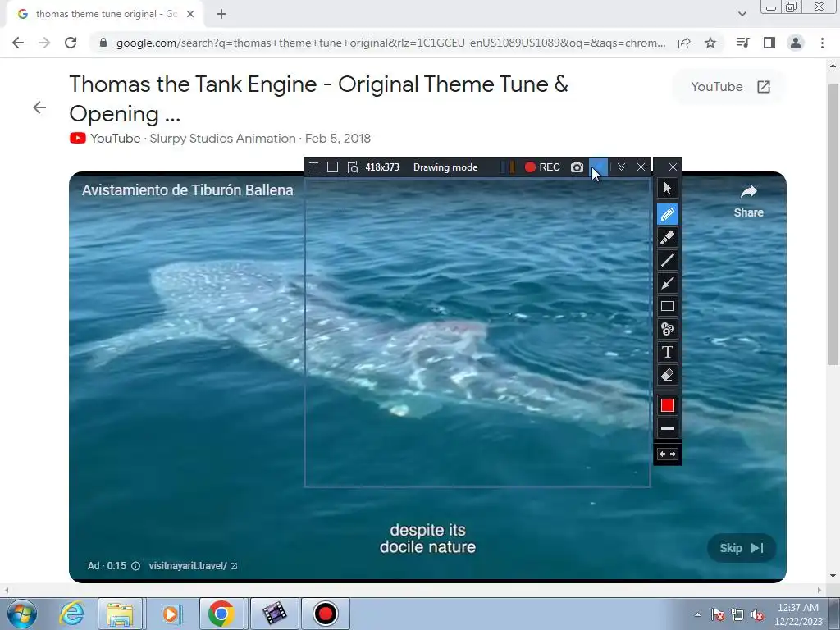Click the audio level meter bars
Screen dimensions: 840x630
508,167
